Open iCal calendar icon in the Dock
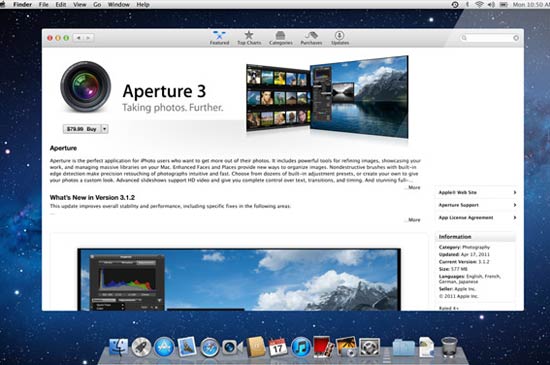 point(278,347)
